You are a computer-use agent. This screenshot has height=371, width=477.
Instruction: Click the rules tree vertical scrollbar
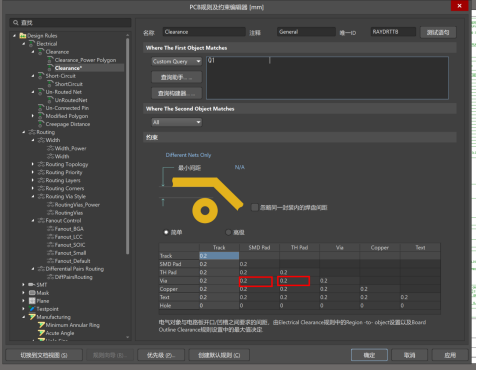pyautogui.click(x=127, y=147)
